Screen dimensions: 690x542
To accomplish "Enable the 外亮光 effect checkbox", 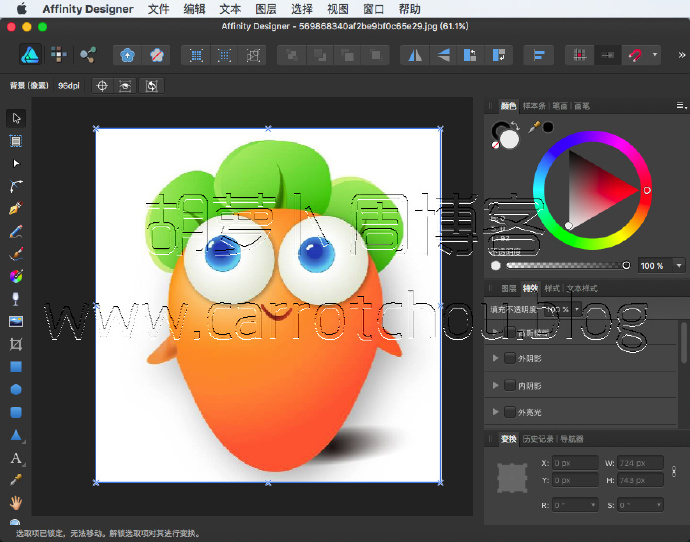I will 510,412.
